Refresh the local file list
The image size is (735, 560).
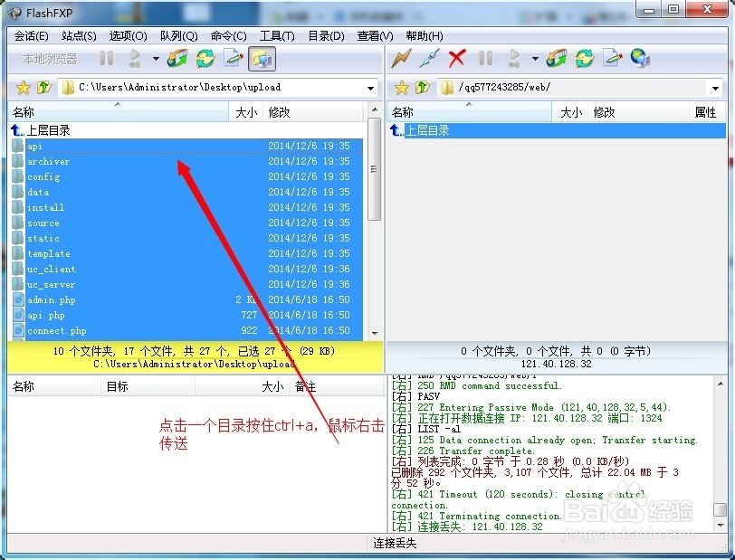(x=205, y=58)
